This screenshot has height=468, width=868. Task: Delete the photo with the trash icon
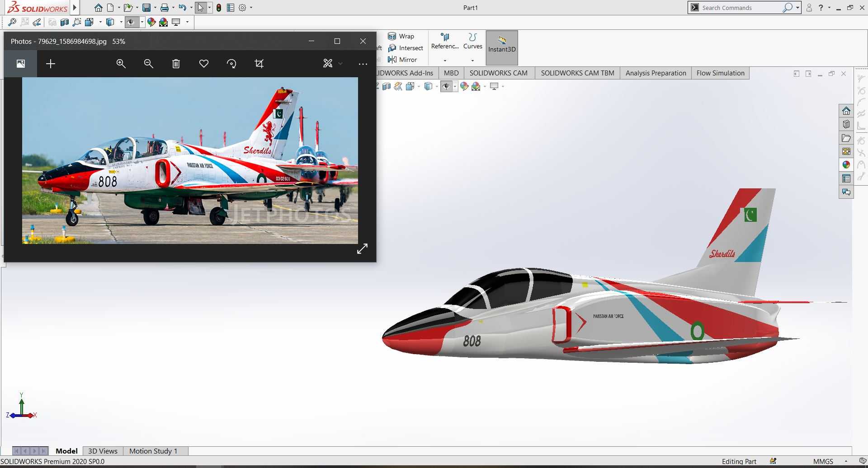pos(176,64)
